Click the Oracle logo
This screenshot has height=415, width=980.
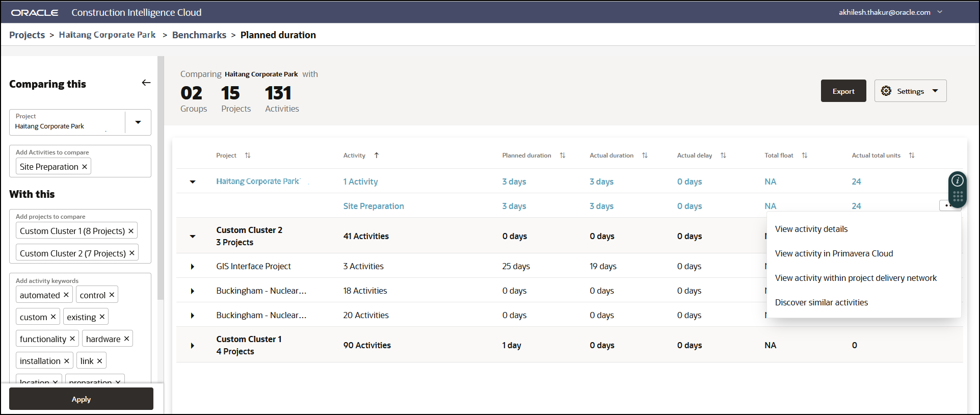(35, 12)
